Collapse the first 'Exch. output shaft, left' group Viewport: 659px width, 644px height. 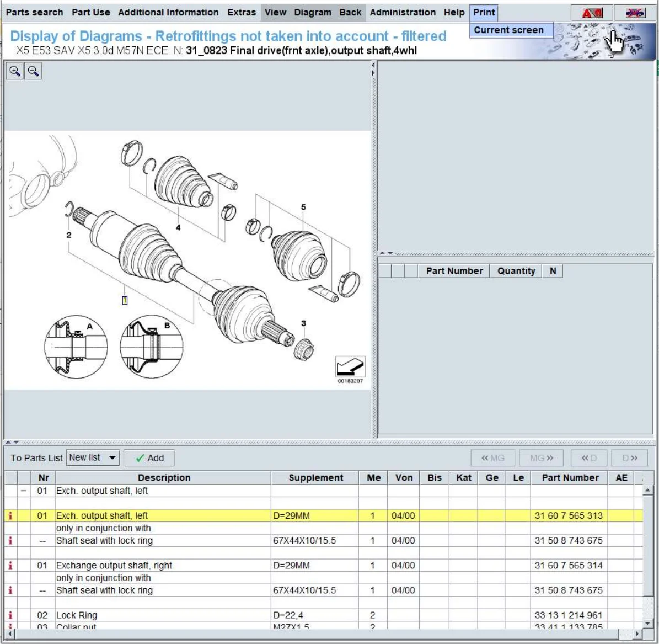[x=23, y=491]
